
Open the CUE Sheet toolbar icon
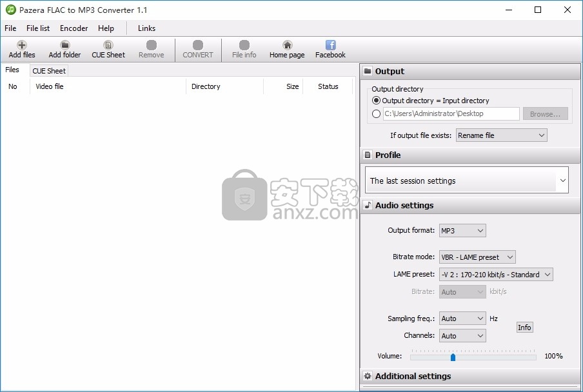click(x=108, y=45)
